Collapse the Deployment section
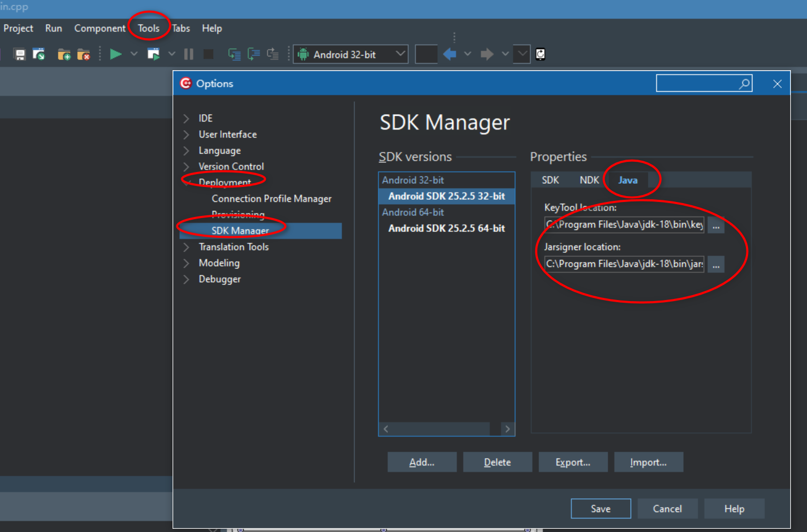The image size is (807, 532). click(186, 182)
